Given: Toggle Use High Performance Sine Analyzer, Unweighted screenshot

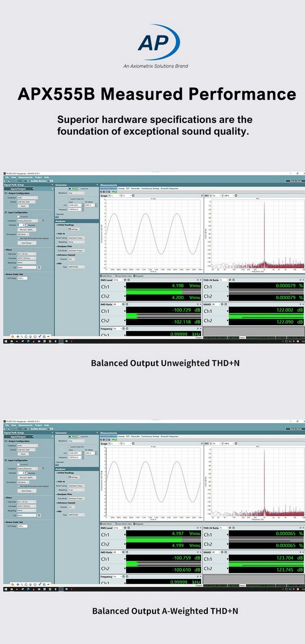Looking at the screenshot, I should [x=18, y=238].
